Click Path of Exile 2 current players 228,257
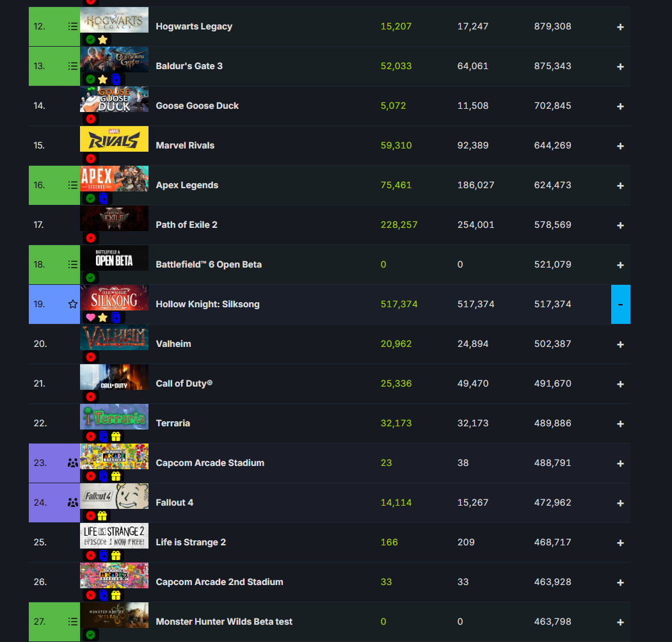672x642 pixels. tap(399, 225)
